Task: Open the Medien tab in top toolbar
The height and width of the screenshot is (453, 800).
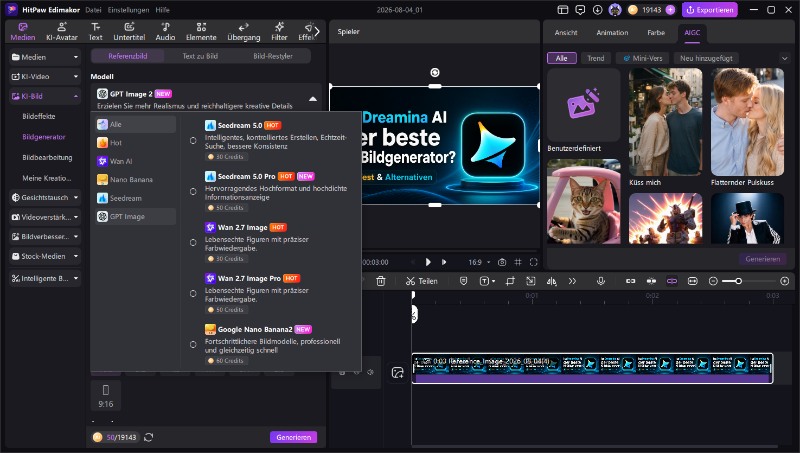Action: tap(22, 32)
